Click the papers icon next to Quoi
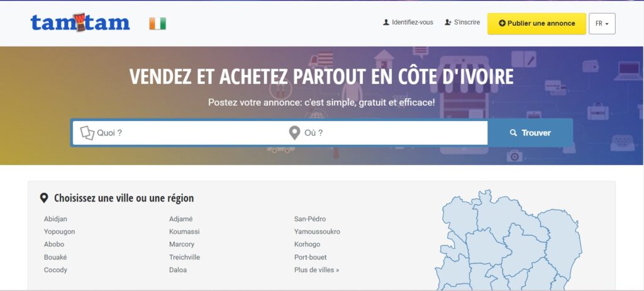The height and width of the screenshot is (291, 644). [x=87, y=133]
